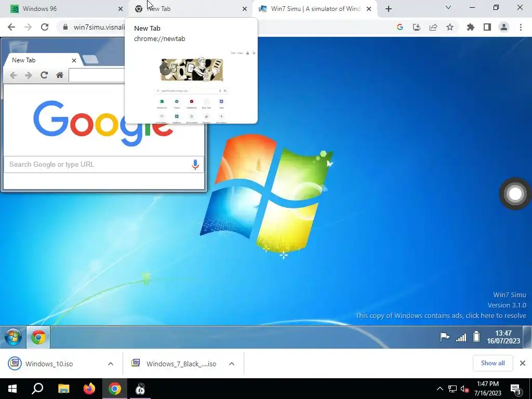Click Chrome on Windows 10 taskbar
Image resolution: width=532 pixels, height=399 pixels.
coord(115,389)
